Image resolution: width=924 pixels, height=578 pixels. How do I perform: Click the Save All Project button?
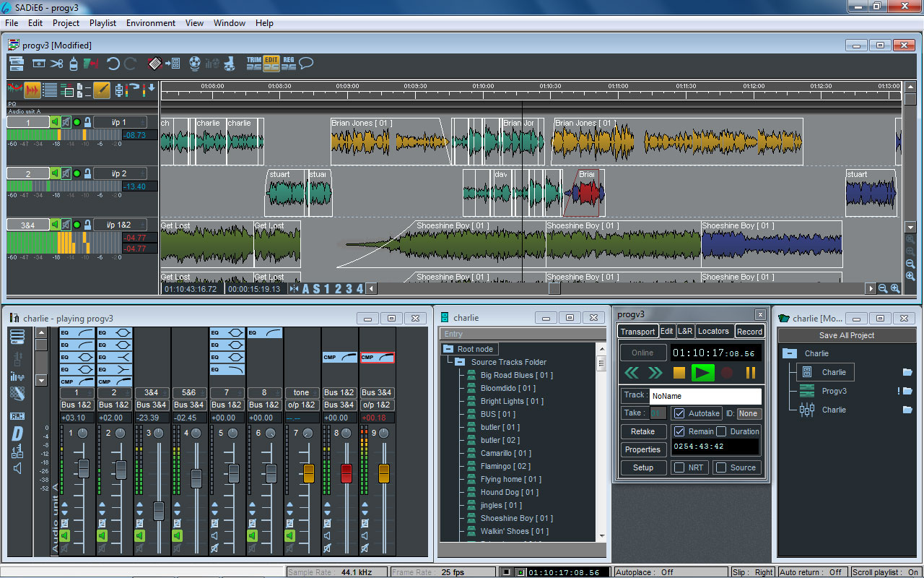(x=847, y=335)
